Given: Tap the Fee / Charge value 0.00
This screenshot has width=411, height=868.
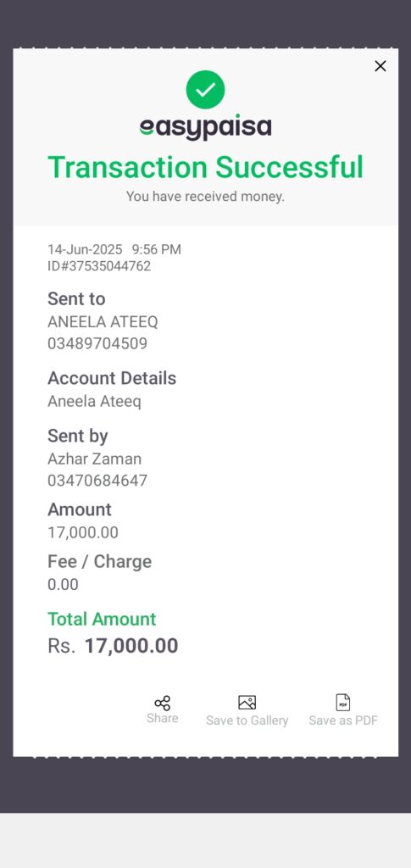Looking at the screenshot, I should click(63, 585).
